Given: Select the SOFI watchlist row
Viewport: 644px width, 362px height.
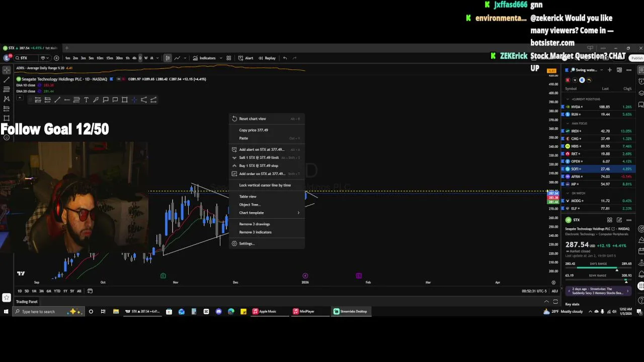Looking at the screenshot, I should tap(598, 169).
